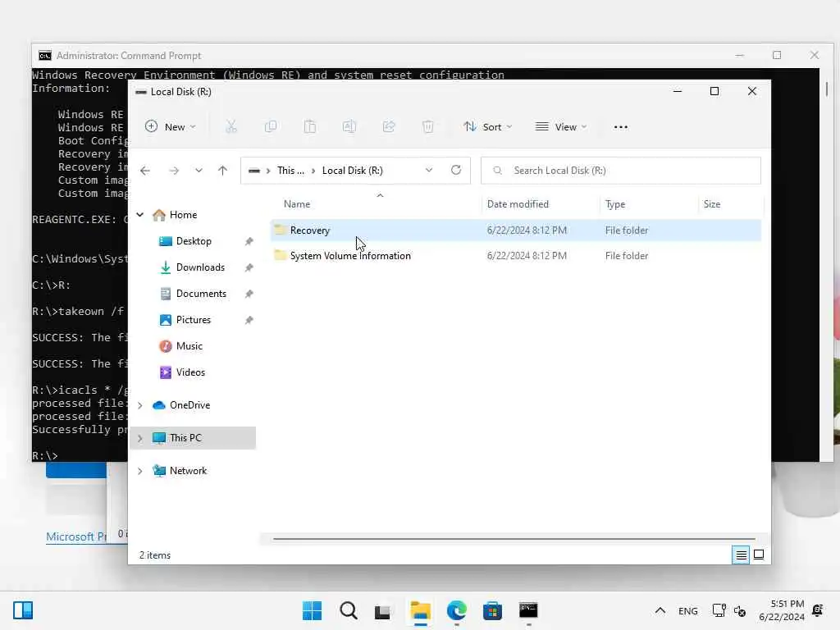Expand address bar history dropdown

(429, 170)
